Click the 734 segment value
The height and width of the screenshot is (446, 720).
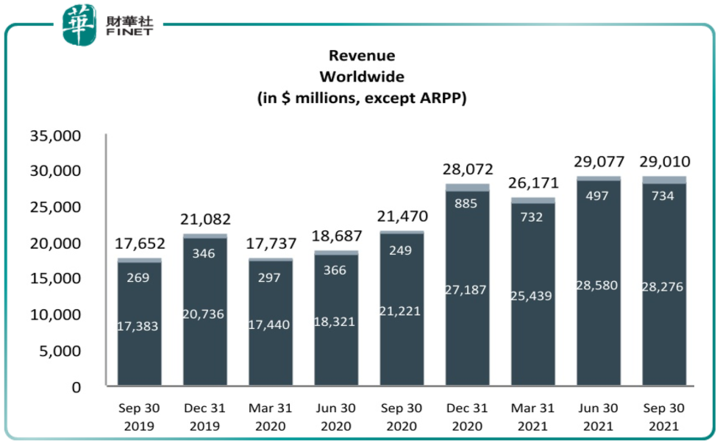click(x=663, y=196)
